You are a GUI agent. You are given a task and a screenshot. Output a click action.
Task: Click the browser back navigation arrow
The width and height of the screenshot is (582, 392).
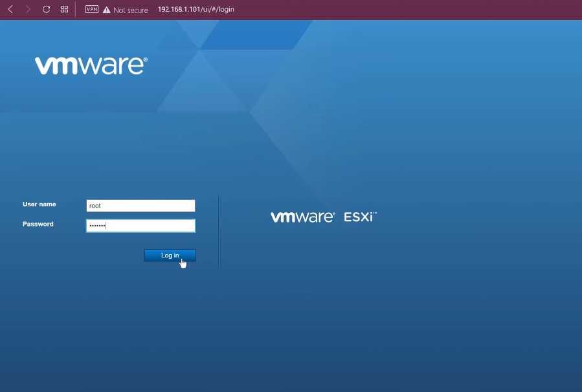coord(9,9)
